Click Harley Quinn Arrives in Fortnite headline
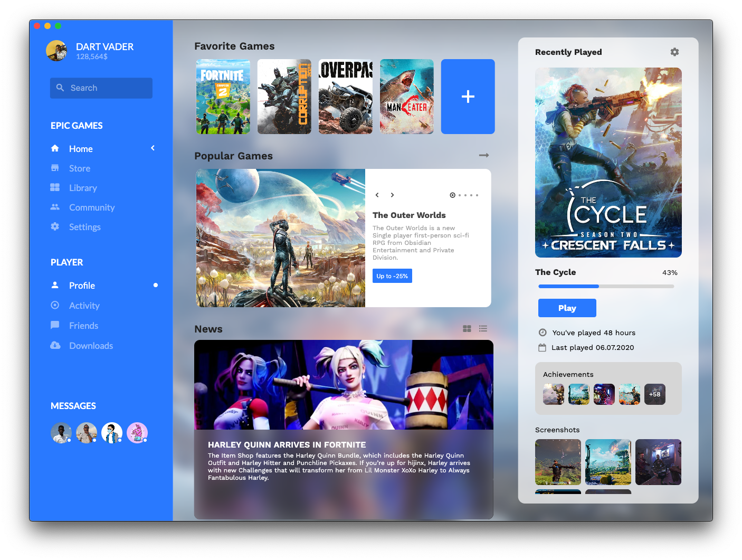The image size is (742, 560). 287,445
